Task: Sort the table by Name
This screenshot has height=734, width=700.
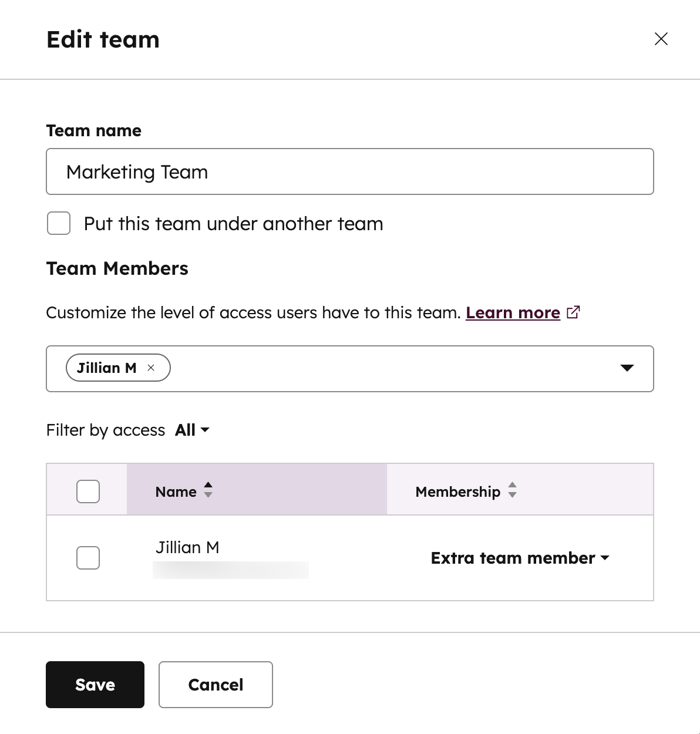Action: pos(208,491)
